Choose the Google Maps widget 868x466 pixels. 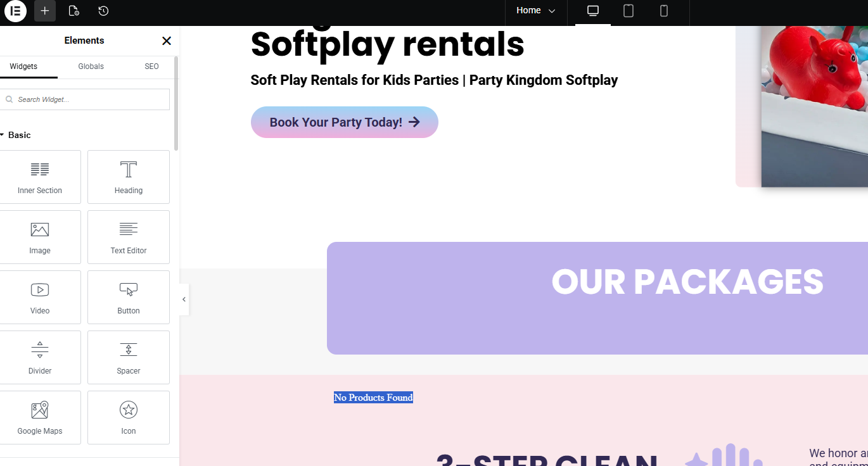(x=40, y=418)
